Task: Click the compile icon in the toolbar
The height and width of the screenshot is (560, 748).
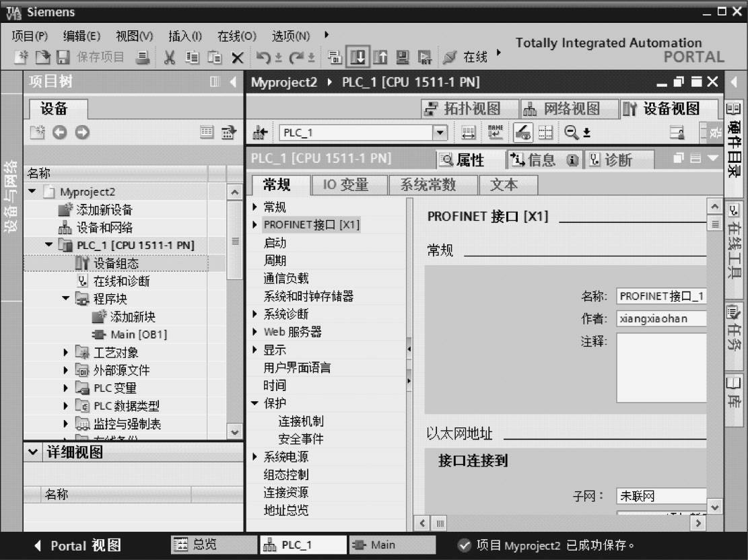Action: point(335,57)
